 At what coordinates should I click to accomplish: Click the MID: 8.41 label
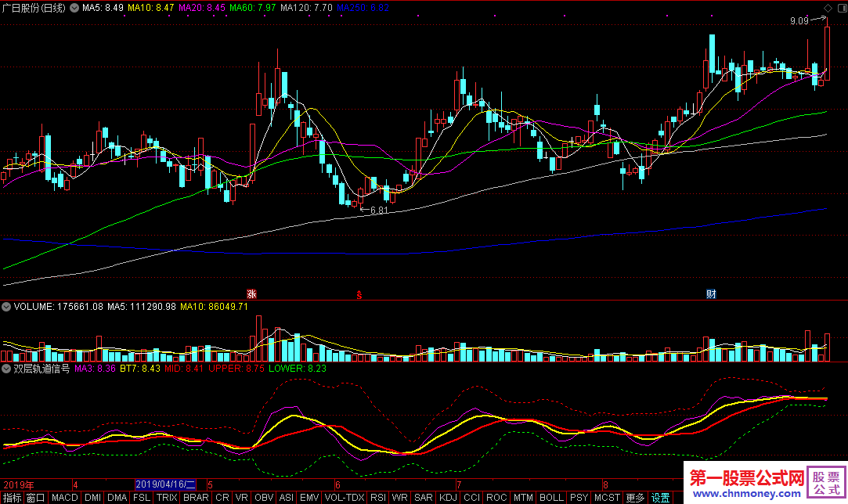(x=184, y=369)
